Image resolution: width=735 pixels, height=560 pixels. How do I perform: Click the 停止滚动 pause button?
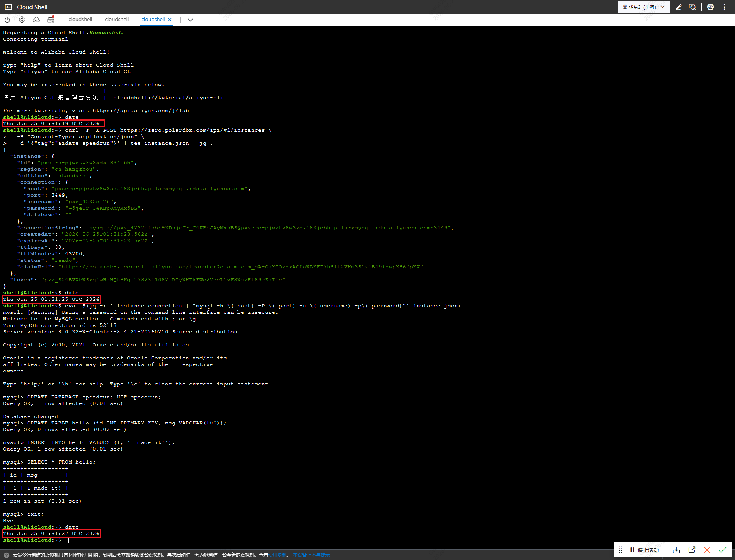[x=645, y=550]
